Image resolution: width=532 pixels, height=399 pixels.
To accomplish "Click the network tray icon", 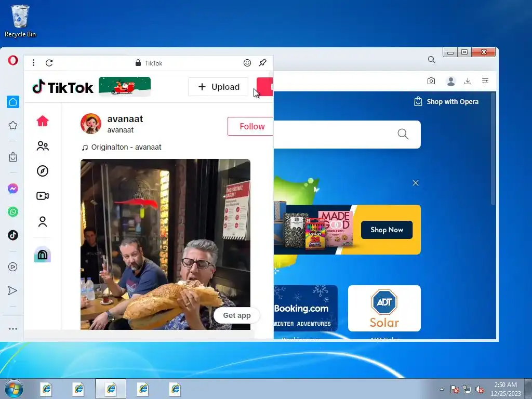I will point(467,389).
